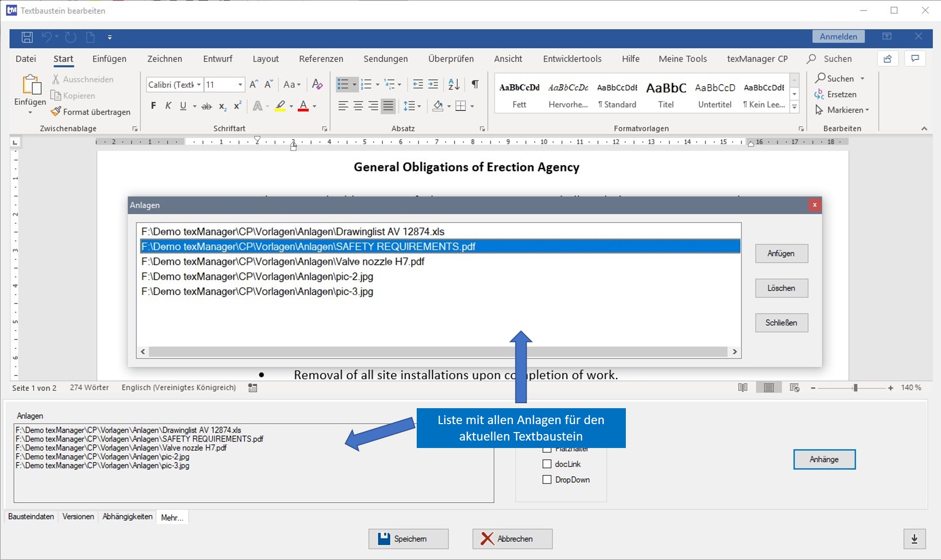The width and height of the screenshot is (941, 560).
Task: Click the comments speech bubble icon
Action: (915, 59)
